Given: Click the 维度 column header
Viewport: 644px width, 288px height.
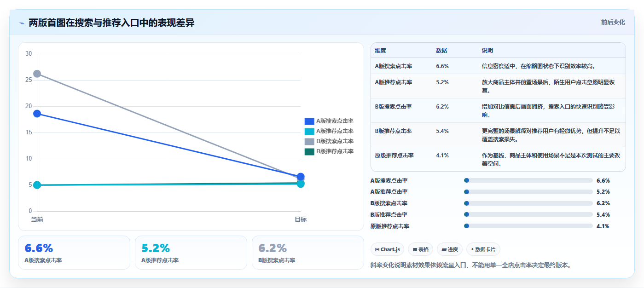Looking at the screenshot, I should point(380,50).
